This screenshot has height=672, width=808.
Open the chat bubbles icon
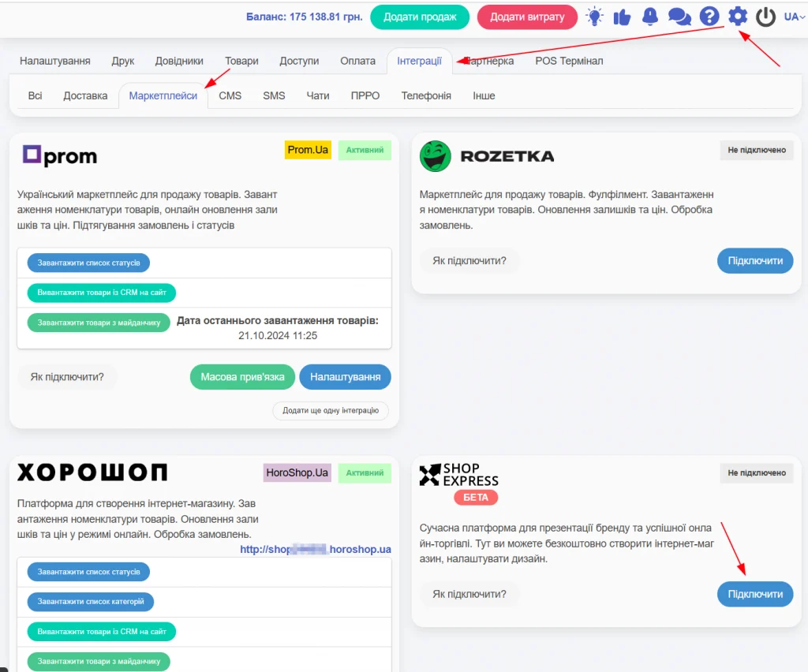(679, 17)
